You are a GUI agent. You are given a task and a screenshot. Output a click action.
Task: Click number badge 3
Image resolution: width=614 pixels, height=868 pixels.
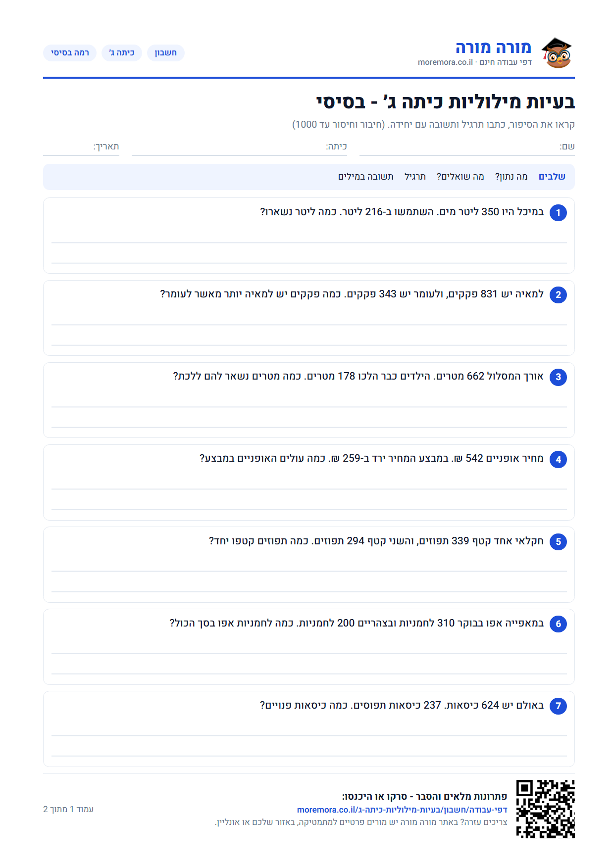558,377
